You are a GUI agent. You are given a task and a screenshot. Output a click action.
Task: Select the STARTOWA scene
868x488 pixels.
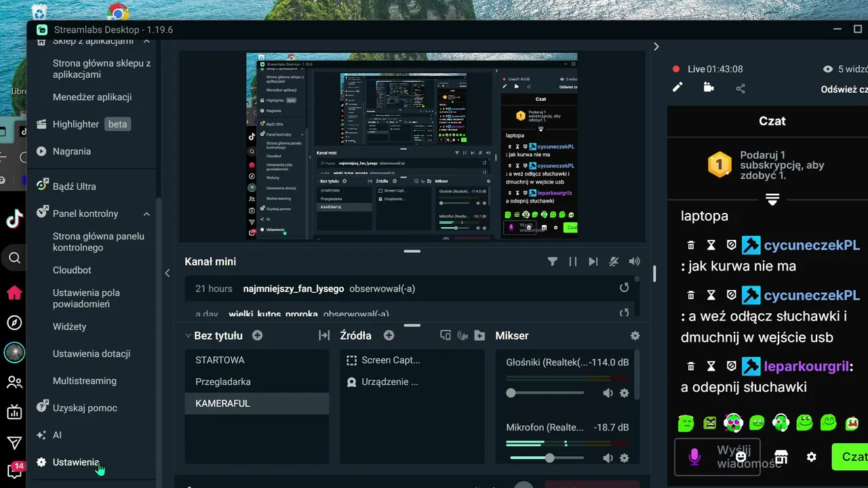point(257,360)
